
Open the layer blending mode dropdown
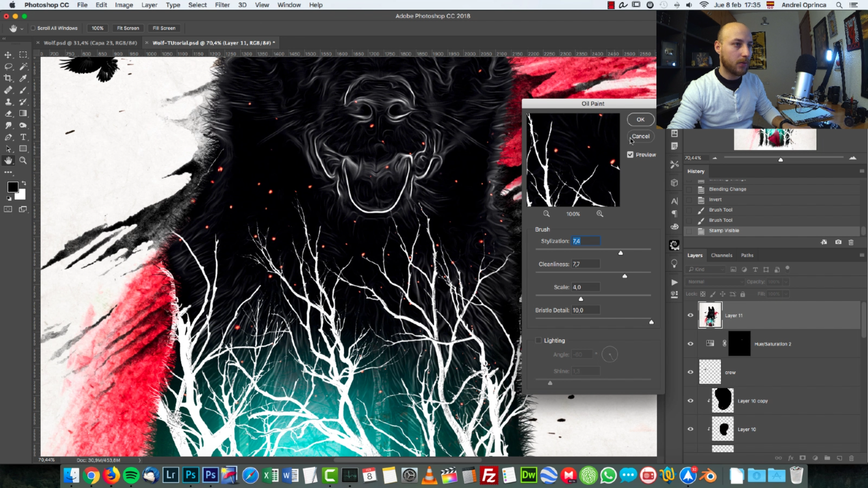pyautogui.click(x=715, y=282)
